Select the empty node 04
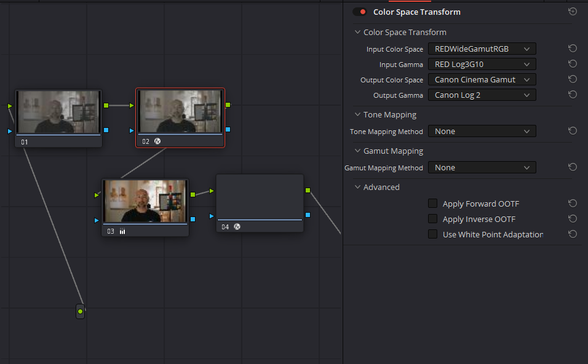 click(260, 203)
